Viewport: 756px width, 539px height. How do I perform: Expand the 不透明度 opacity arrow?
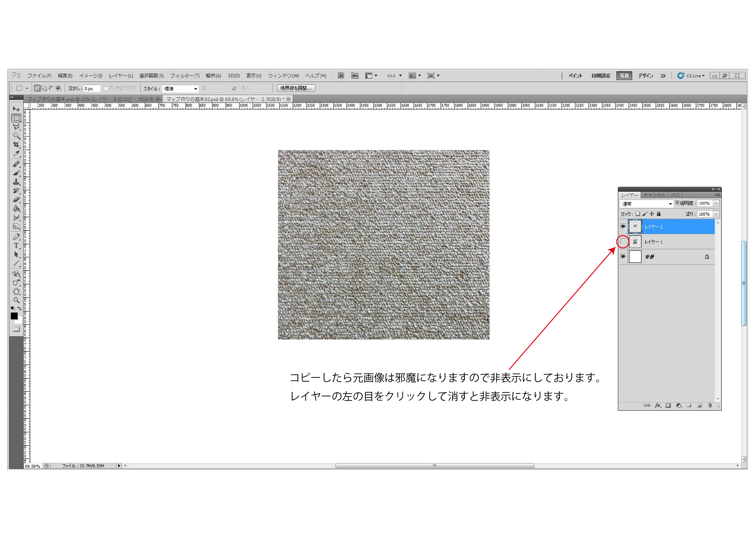tap(716, 203)
